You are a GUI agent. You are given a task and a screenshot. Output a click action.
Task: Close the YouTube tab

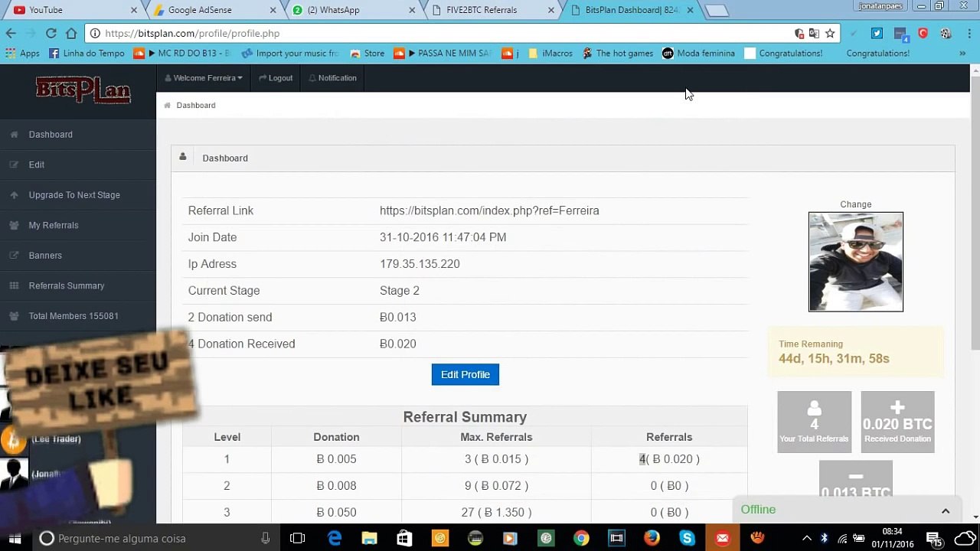(134, 10)
